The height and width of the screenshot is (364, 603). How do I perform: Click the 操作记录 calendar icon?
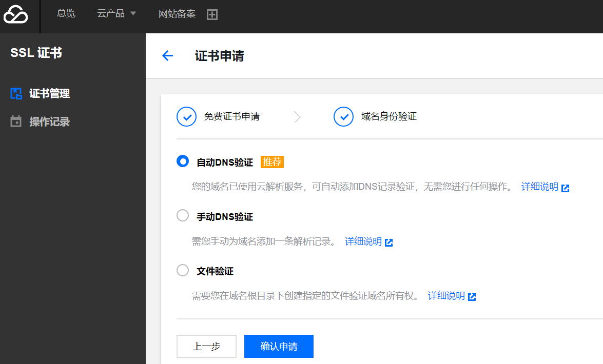point(16,122)
